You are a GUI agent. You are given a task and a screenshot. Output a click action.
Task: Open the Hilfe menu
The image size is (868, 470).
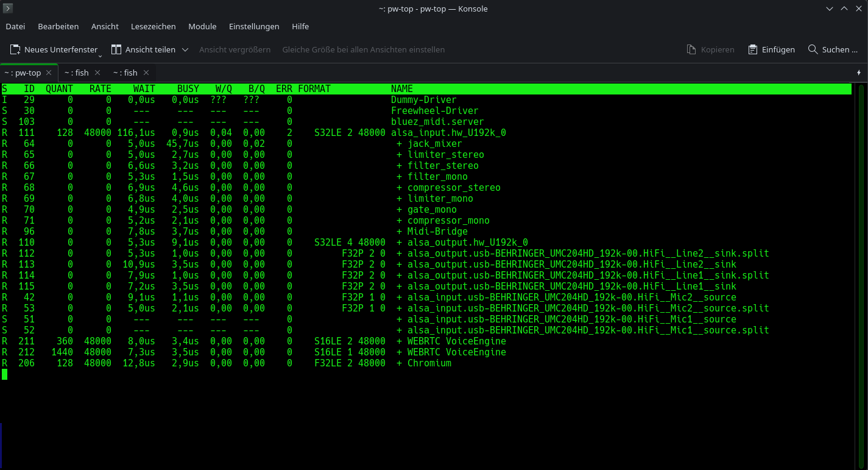(300, 26)
